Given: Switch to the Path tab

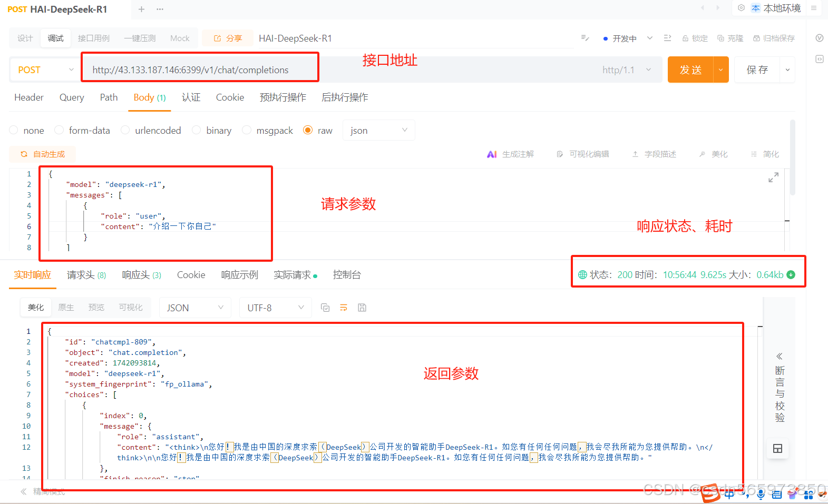Looking at the screenshot, I should tap(109, 97).
